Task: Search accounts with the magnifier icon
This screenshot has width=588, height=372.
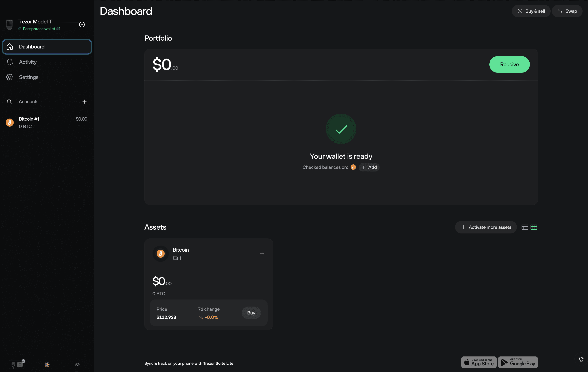Action: [x=9, y=102]
